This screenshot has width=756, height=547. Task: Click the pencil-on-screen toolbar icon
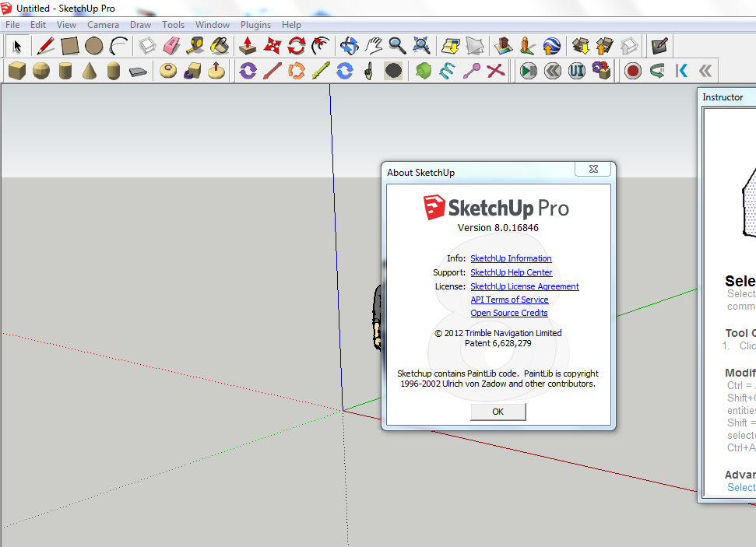point(659,46)
